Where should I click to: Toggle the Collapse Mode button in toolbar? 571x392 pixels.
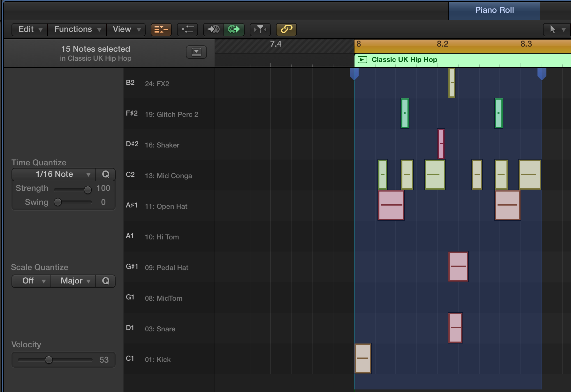161,29
